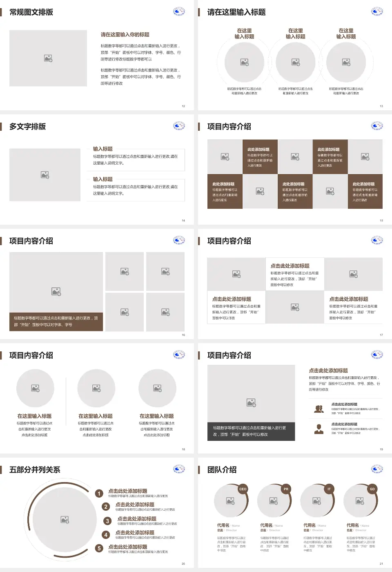Click the large circular image in 五部分并列关系
Viewport: 392px width, 572px height.
[65, 519]
